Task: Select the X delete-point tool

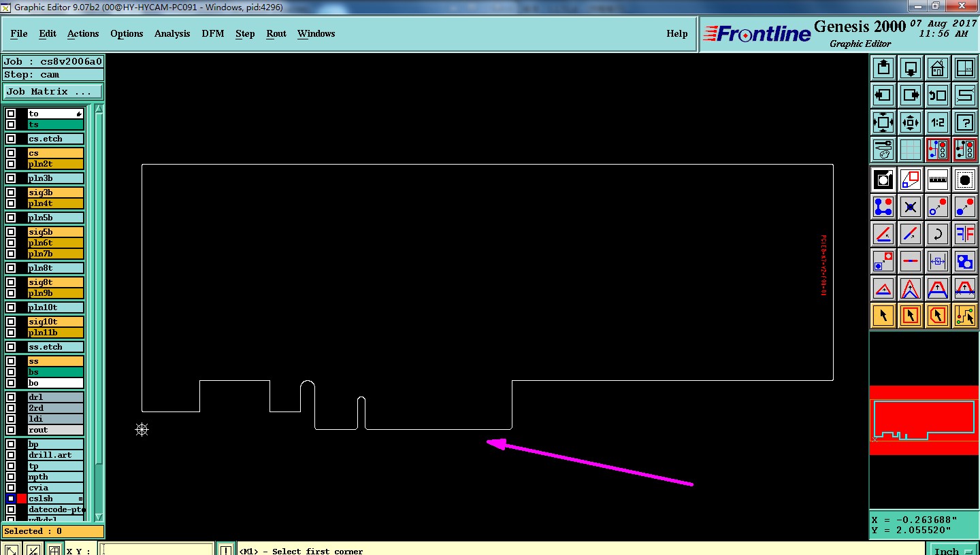Action: (x=911, y=207)
